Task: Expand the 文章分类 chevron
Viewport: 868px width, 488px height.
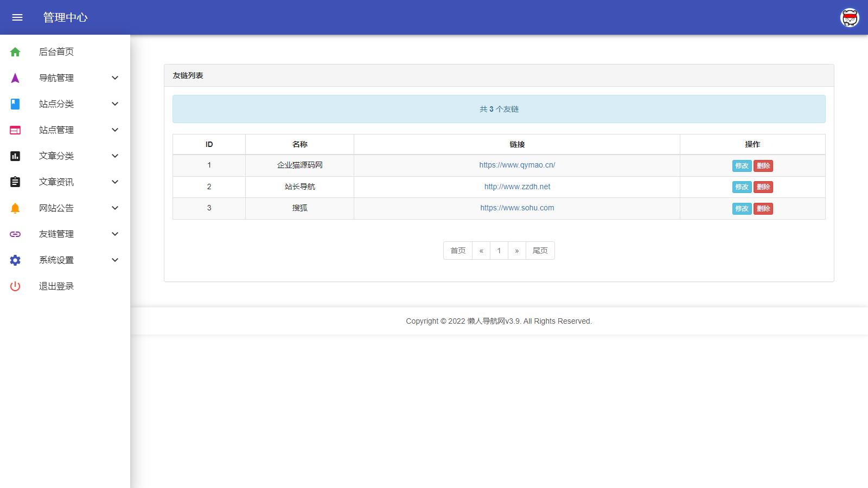Action: [115, 156]
